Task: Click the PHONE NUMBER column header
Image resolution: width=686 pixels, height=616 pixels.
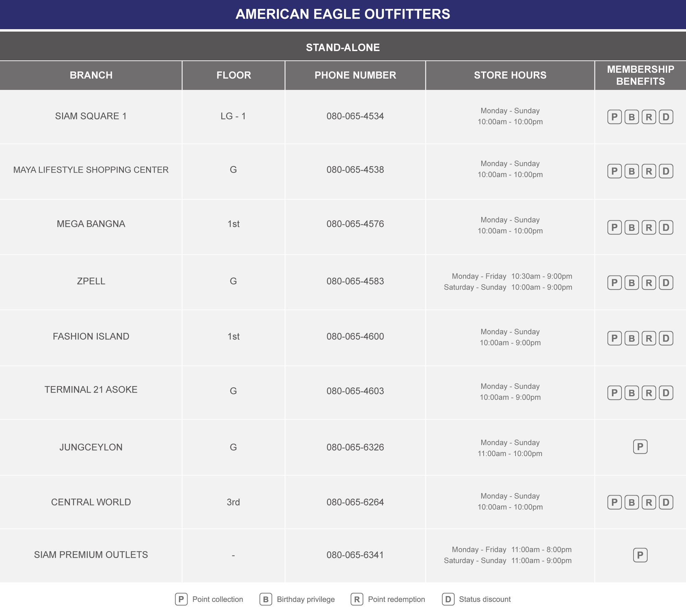Action: point(355,75)
